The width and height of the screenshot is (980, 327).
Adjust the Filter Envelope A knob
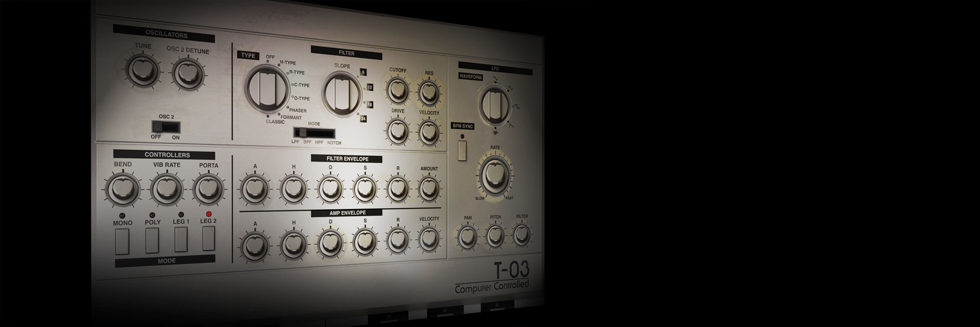click(x=255, y=189)
